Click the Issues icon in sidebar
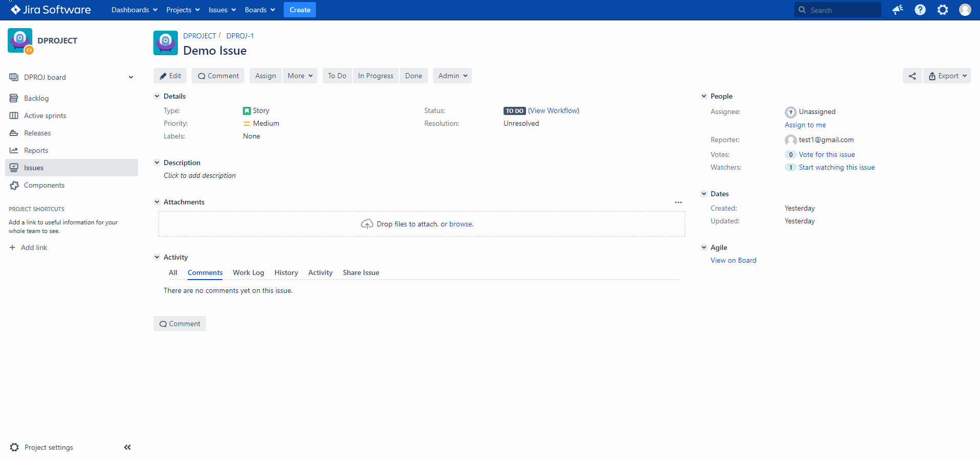This screenshot has width=980, height=459. coord(14,168)
